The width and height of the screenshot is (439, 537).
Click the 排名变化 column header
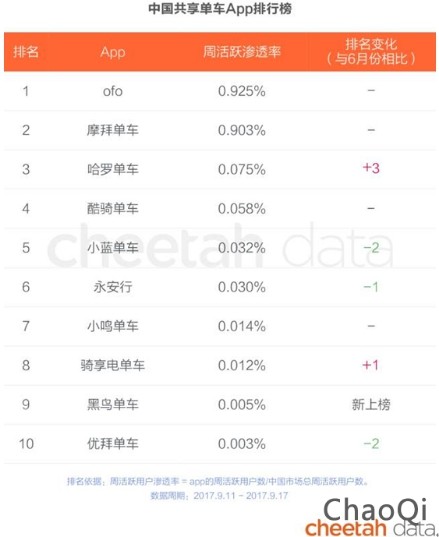pos(371,51)
